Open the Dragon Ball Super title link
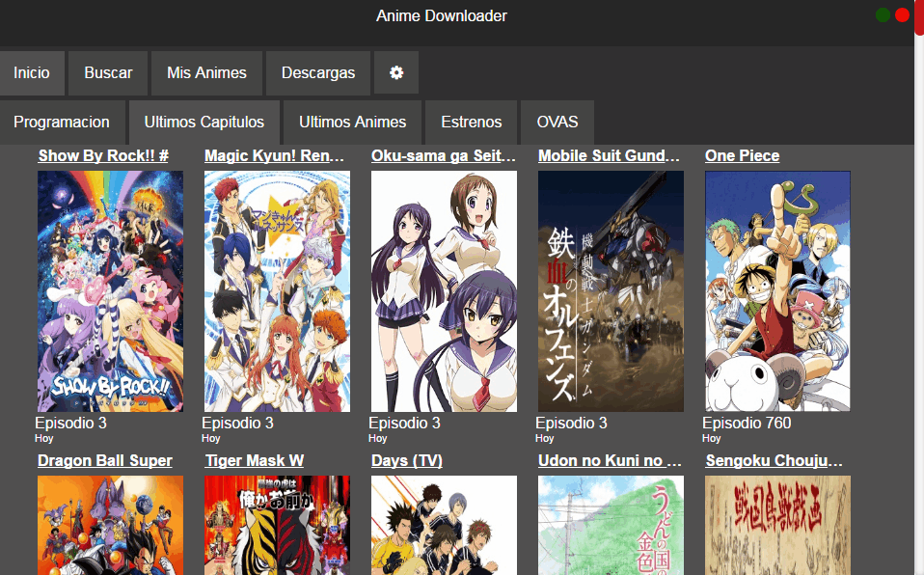 [x=105, y=460]
